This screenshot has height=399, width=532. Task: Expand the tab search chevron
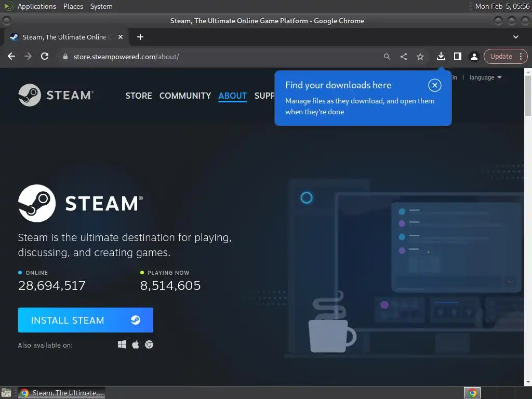pyautogui.click(x=516, y=37)
